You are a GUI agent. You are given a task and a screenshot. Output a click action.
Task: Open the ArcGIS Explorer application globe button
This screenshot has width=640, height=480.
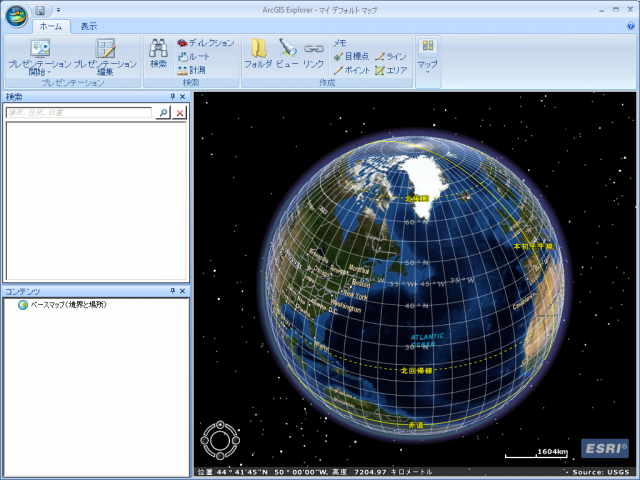click(x=16, y=16)
